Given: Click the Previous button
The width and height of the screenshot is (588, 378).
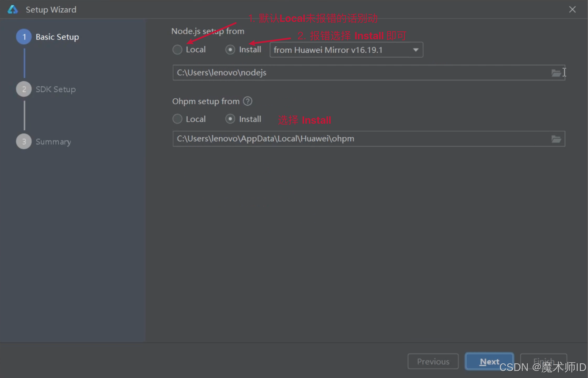Looking at the screenshot, I should pyautogui.click(x=433, y=362).
